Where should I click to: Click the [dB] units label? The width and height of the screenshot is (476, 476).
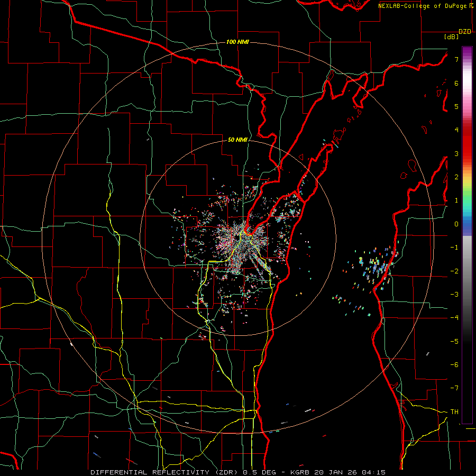(x=452, y=37)
